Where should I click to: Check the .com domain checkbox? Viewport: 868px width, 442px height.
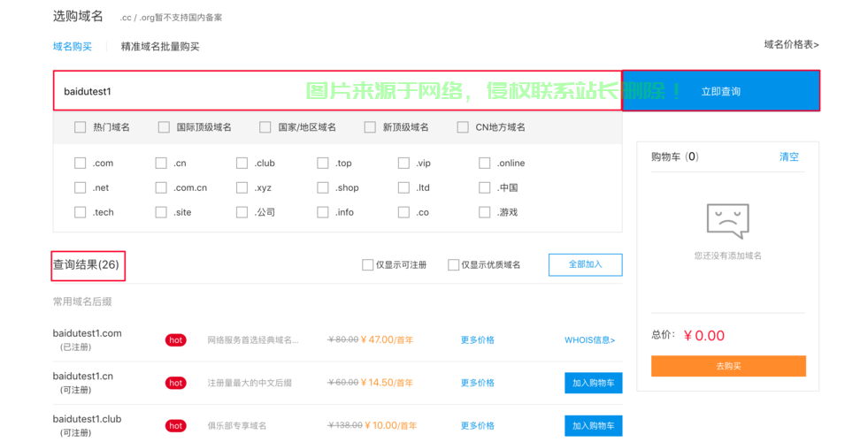click(x=81, y=164)
